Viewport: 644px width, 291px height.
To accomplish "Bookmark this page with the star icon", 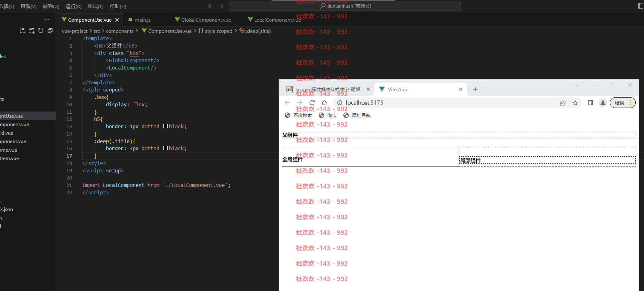I will [575, 103].
